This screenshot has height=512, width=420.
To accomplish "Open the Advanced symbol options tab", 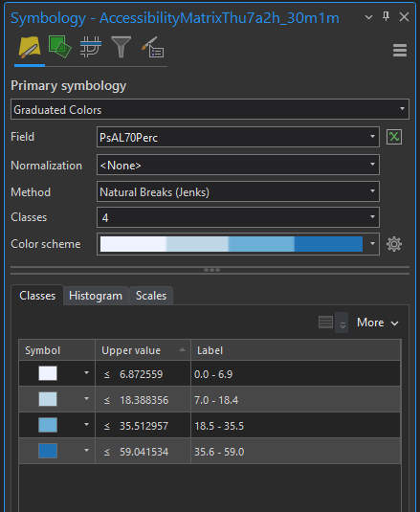I will click(x=153, y=47).
